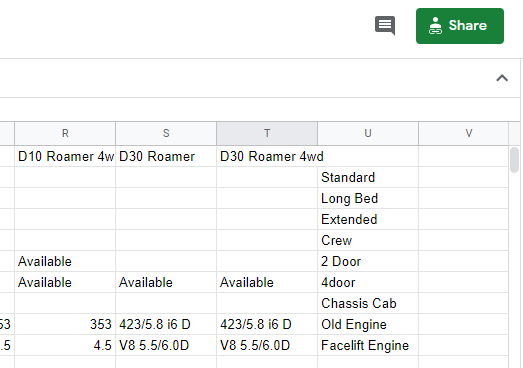Select column R header
The width and height of the screenshot is (523, 368).
[x=65, y=133]
